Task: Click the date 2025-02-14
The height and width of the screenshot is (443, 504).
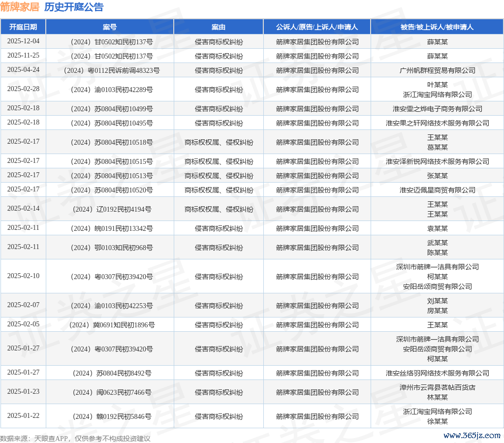Action: point(23,209)
